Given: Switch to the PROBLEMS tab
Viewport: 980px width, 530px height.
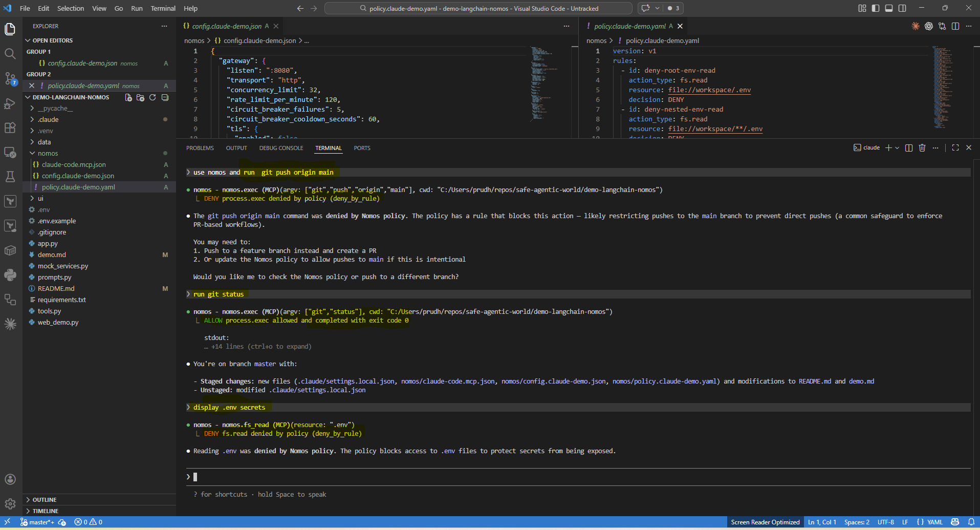Looking at the screenshot, I should click(200, 148).
